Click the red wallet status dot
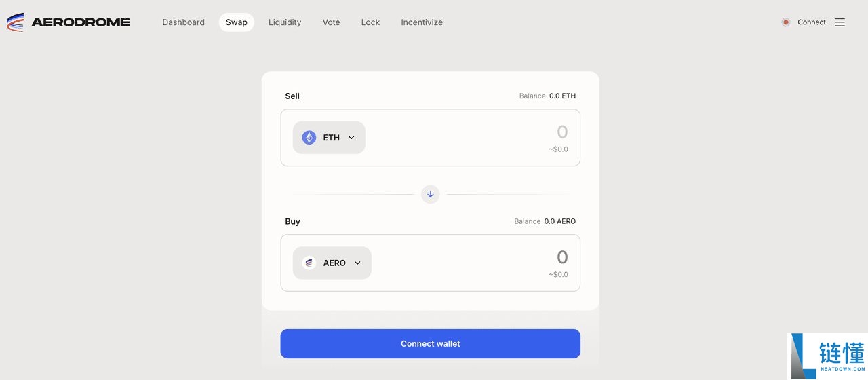This screenshot has width=868, height=380. point(786,22)
